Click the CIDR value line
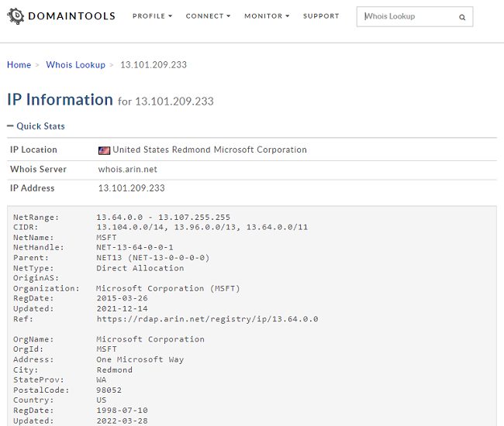The width and height of the screenshot is (504, 426). [202, 227]
